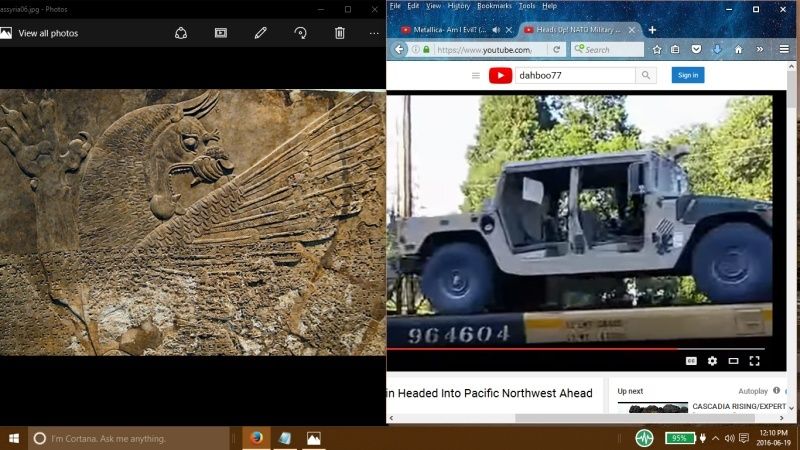Open the Tools menu in Firefox
Viewport: 800px width, 450px height.
(x=527, y=6)
